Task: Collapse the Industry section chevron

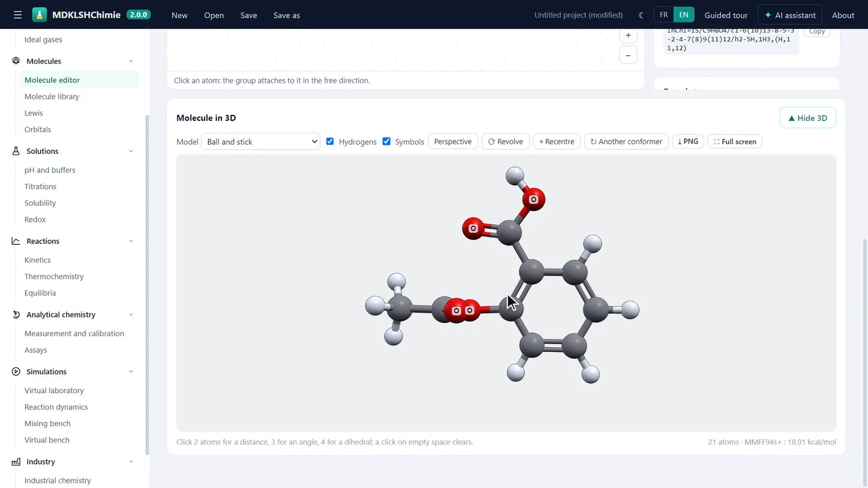Action: click(131, 462)
